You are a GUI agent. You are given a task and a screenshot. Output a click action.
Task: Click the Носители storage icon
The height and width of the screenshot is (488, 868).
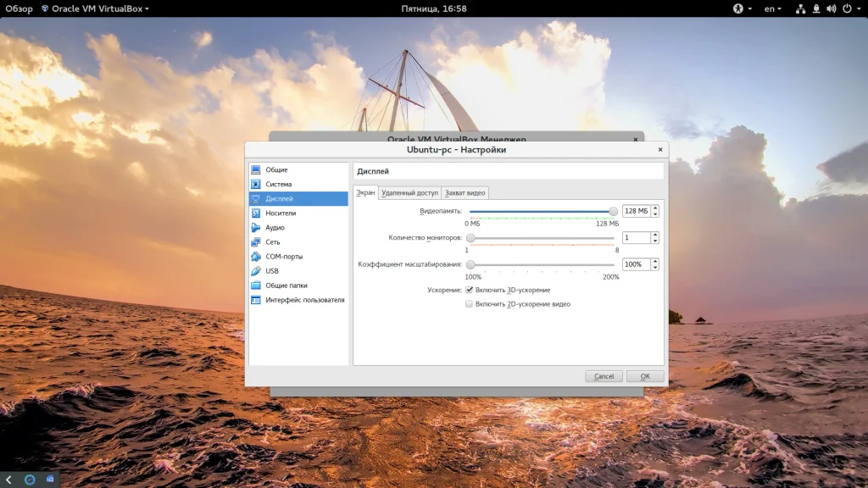256,213
